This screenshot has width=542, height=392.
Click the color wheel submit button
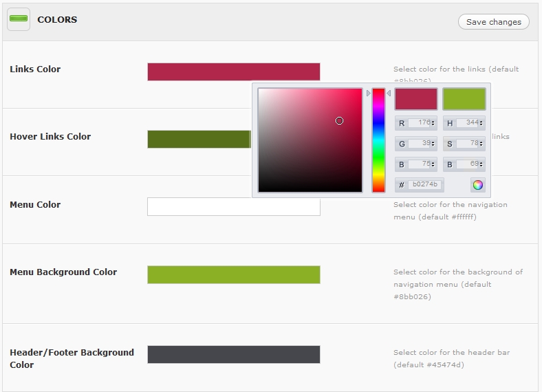pos(477,185)
